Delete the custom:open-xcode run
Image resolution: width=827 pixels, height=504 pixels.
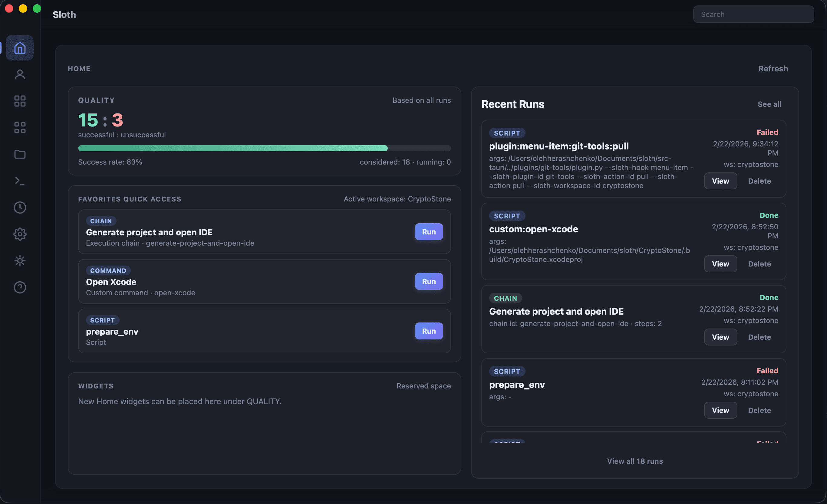[759, 264]
